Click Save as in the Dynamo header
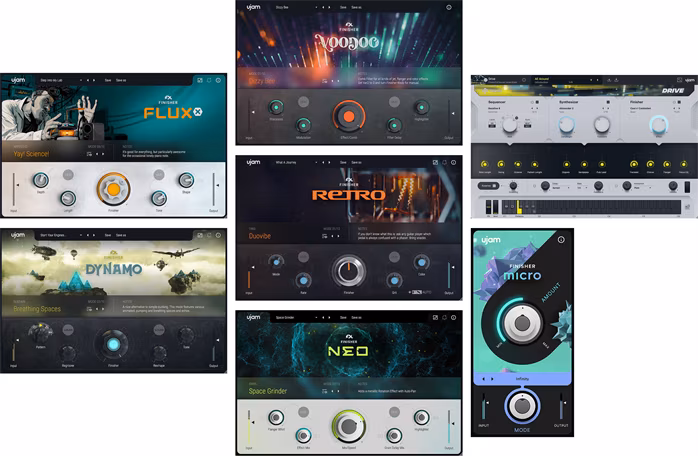 [121, 235]
